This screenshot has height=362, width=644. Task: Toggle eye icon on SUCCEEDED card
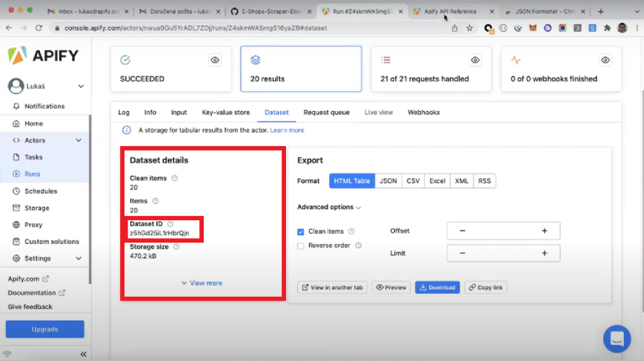[x=215, y=60]
